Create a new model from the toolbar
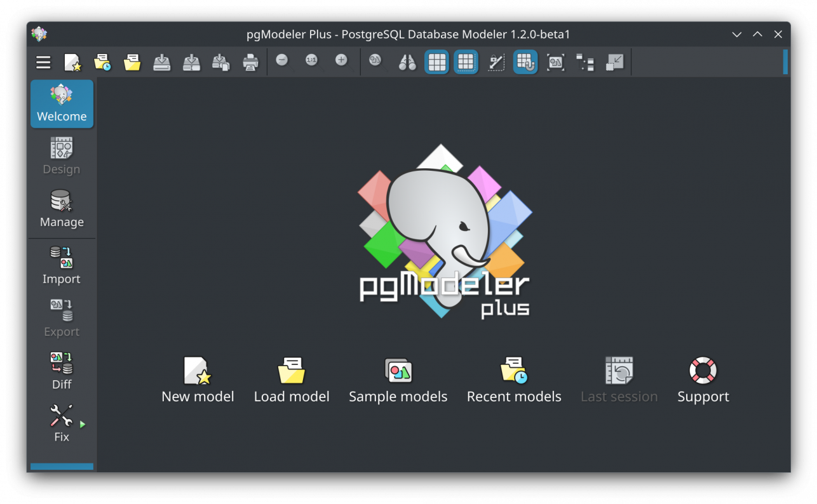The image size is (817, 504). coord(73,62)
